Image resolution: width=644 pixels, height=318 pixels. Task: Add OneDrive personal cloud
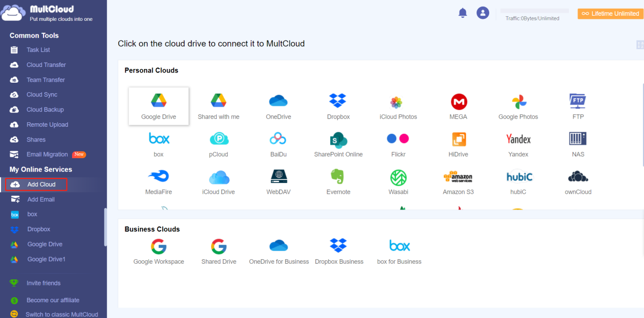[x=279, y=106]
